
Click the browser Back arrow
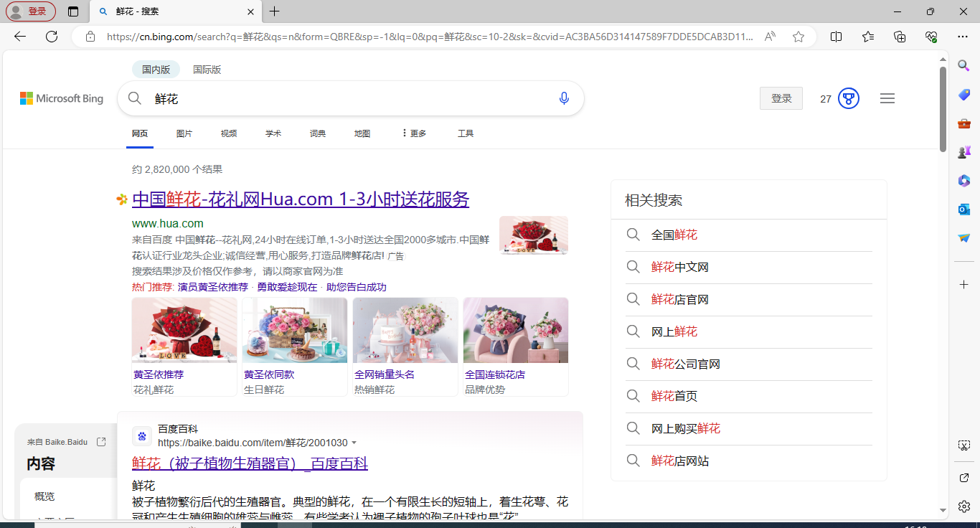(20, 37)
